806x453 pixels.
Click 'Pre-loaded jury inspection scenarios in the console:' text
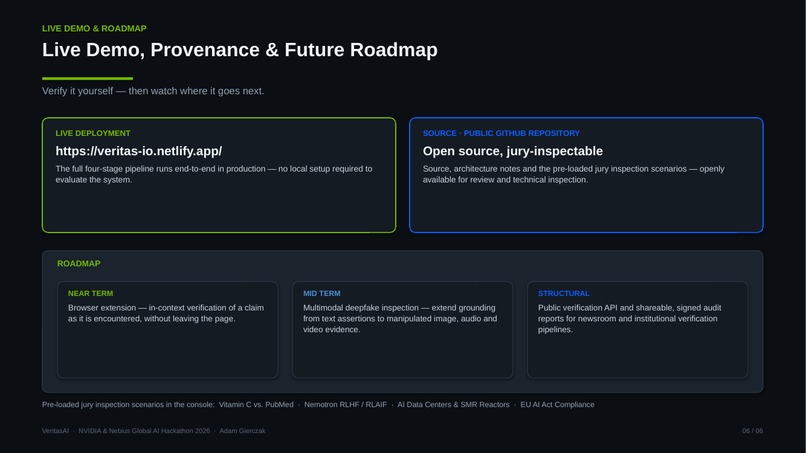pos(128,405)
